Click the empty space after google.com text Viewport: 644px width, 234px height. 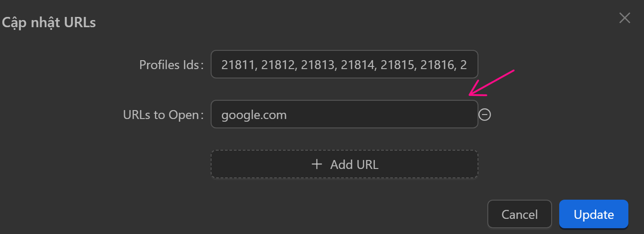tap(379, 115)
